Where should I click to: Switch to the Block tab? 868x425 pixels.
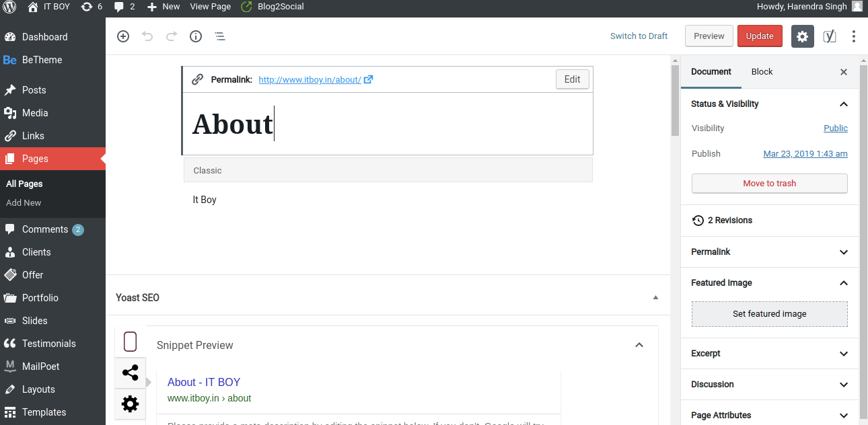[762, 72]
